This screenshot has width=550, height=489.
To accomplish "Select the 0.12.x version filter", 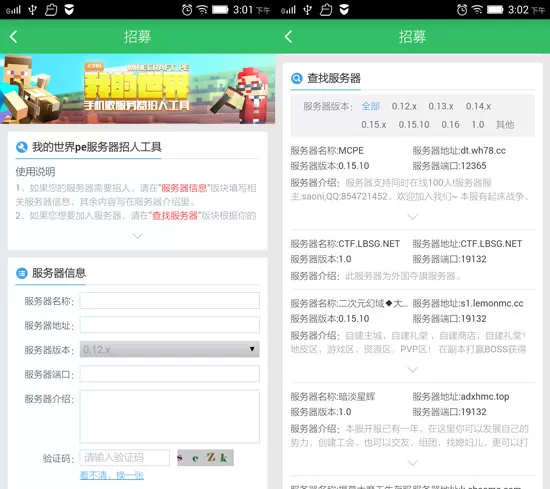I will click(x=404, y=106).
